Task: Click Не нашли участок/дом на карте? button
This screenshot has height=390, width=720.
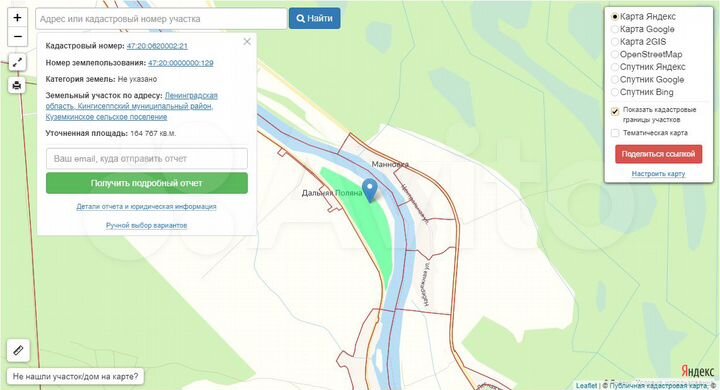Action: (75, 376)
